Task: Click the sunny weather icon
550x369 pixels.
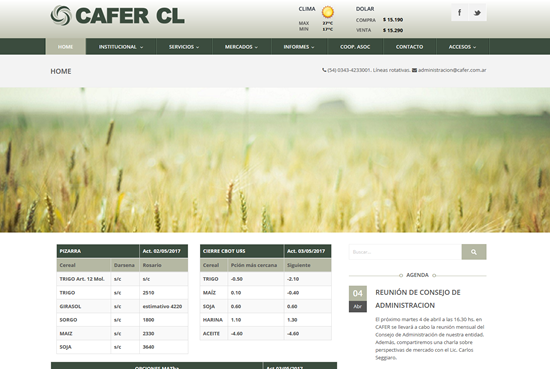Action: click(328, 12)
